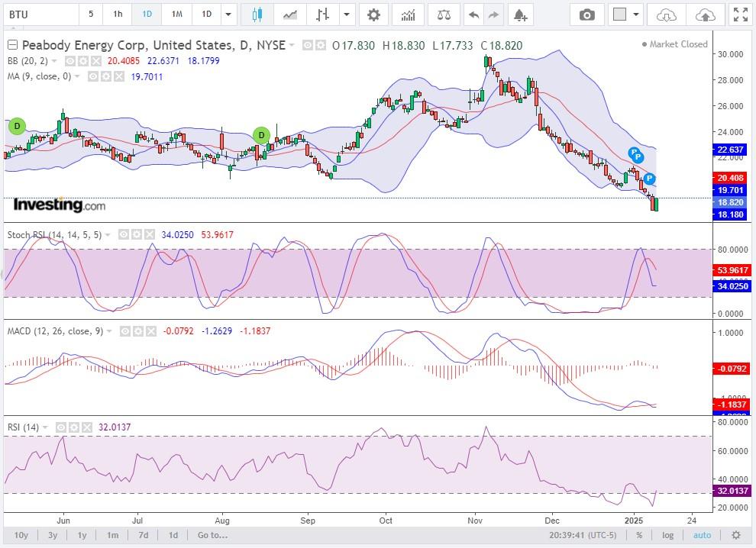The height and width of the screenshot is (548, 756).
Task: Open bottom-right chart settings gear
Action: coord(735,535)
